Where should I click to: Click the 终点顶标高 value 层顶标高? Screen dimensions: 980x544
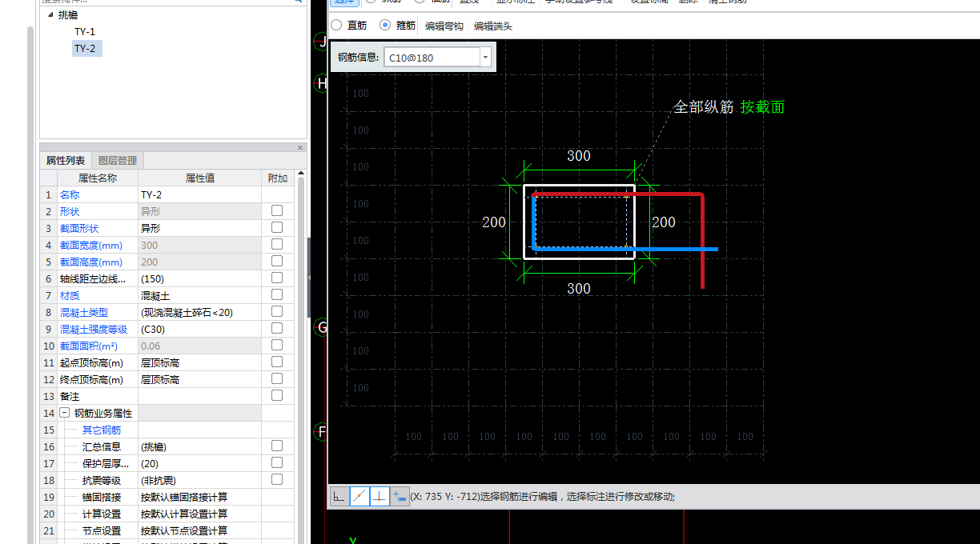(x=199, y=379)
